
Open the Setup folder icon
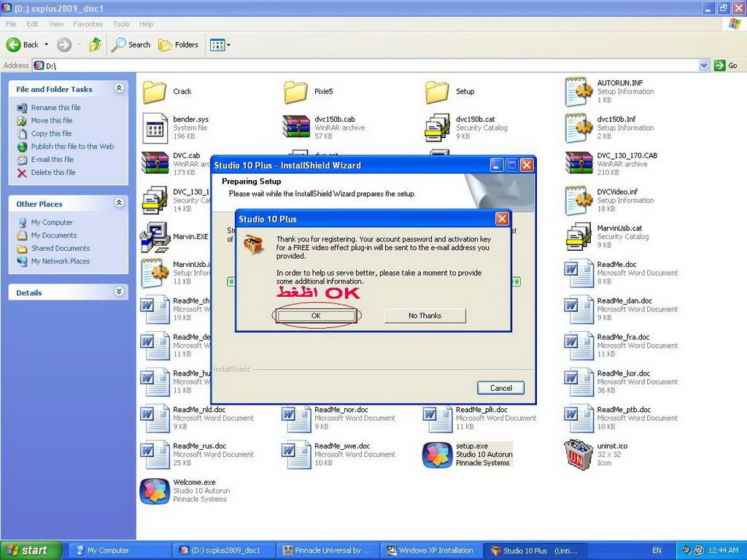tap(437, 91)
